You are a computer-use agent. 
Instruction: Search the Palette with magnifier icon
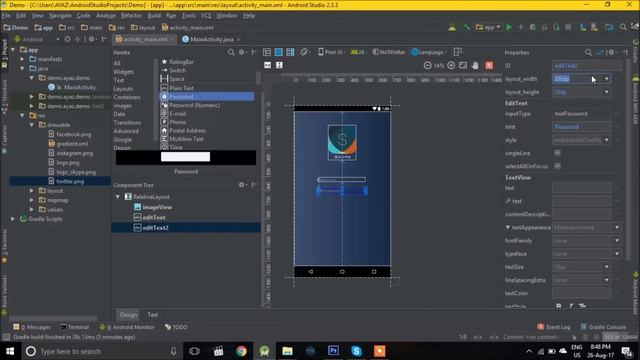[231, 52]
